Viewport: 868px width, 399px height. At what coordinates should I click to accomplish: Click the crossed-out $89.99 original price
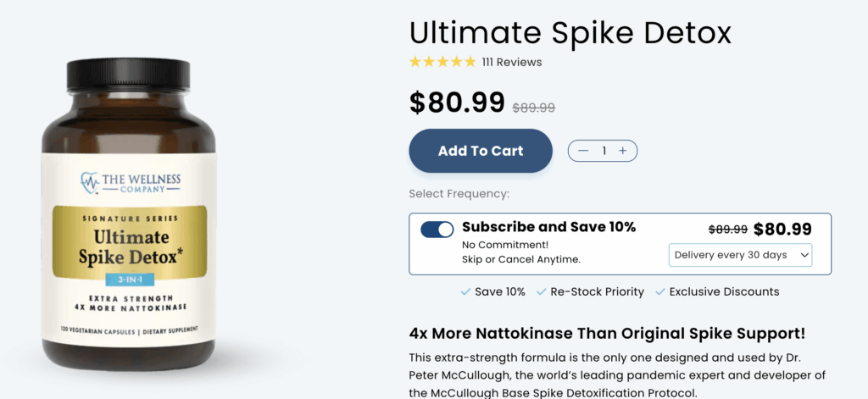click(534, 108)
